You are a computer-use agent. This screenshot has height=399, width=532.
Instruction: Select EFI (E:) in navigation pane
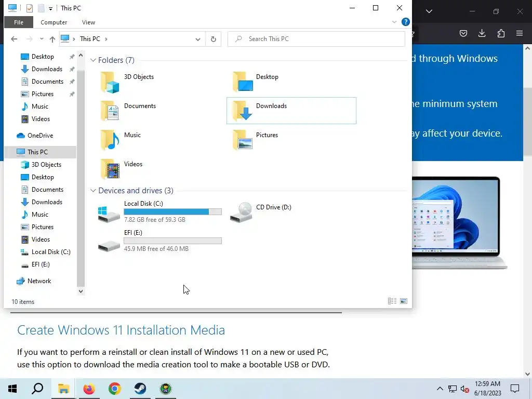click(41, 264)
